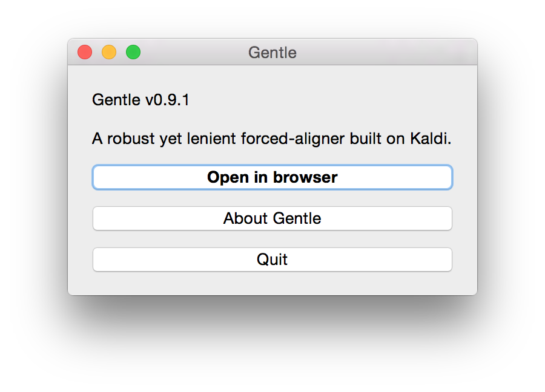Click the gap between About Gentle and Quit

[272, 239]
